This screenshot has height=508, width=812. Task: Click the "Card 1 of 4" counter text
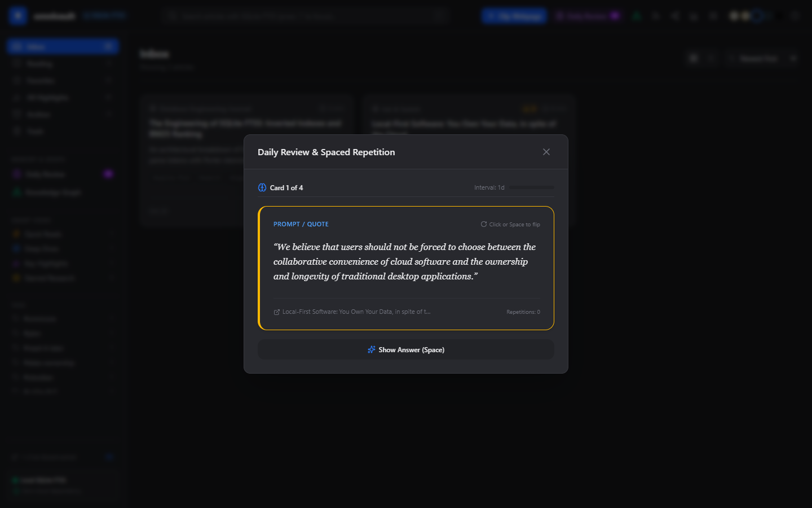286,188
